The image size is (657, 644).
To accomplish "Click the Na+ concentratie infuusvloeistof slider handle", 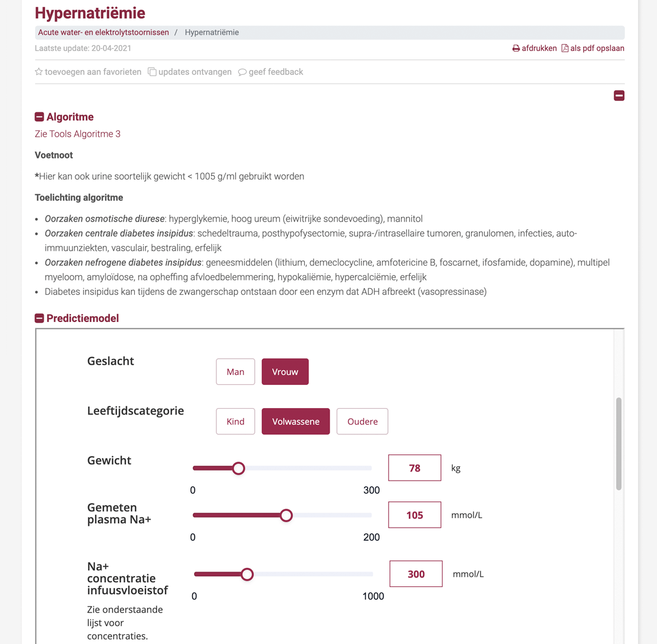I will 247,574.
